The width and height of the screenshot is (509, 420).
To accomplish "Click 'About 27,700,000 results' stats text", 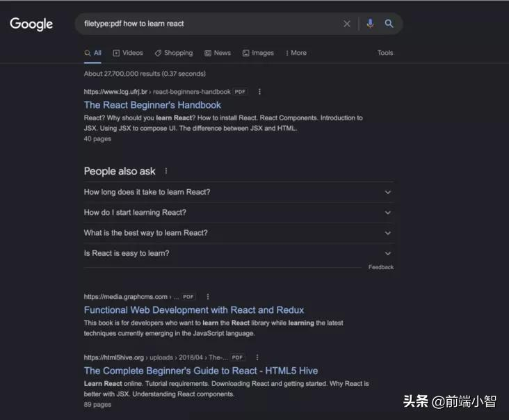I will click(x=145, y=74).
